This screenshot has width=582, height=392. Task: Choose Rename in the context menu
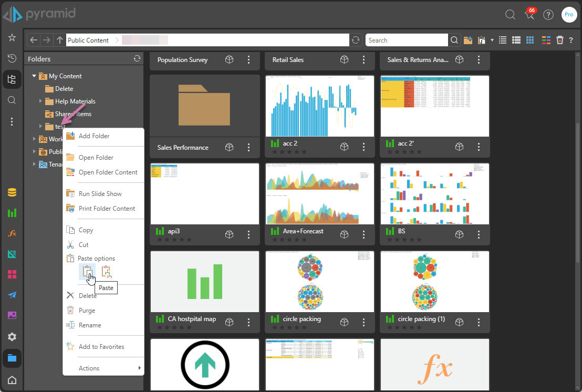click(x=90, y=325)
